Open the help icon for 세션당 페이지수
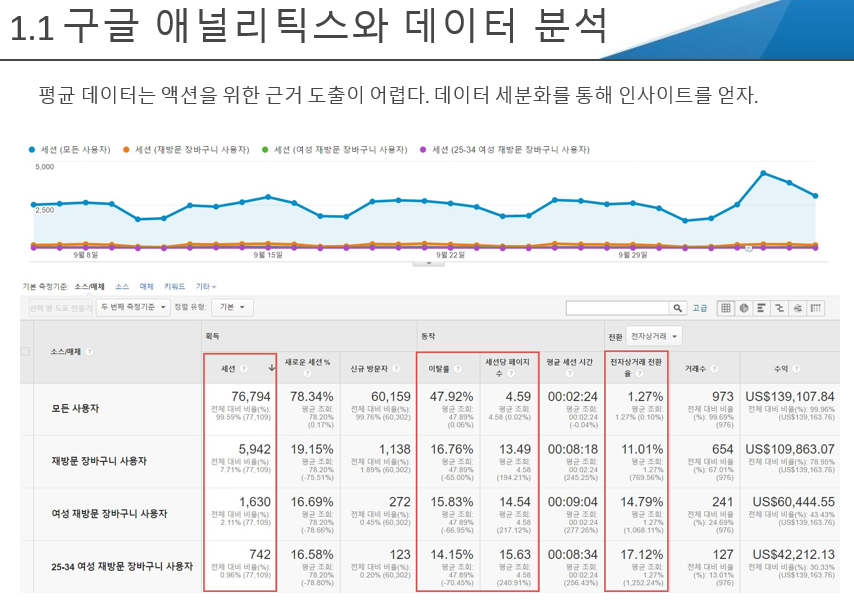Screen dimensions: 854x607 [x=511, y=373]
